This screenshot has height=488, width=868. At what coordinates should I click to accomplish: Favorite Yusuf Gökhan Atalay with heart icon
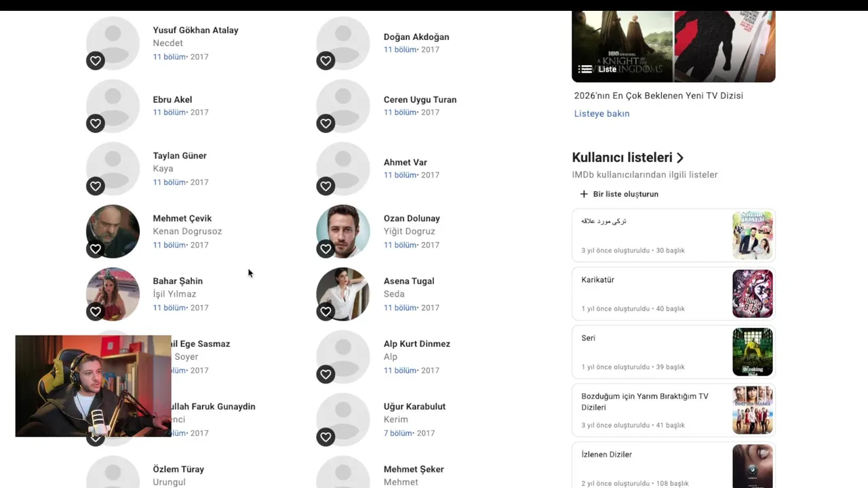(96, 61)
